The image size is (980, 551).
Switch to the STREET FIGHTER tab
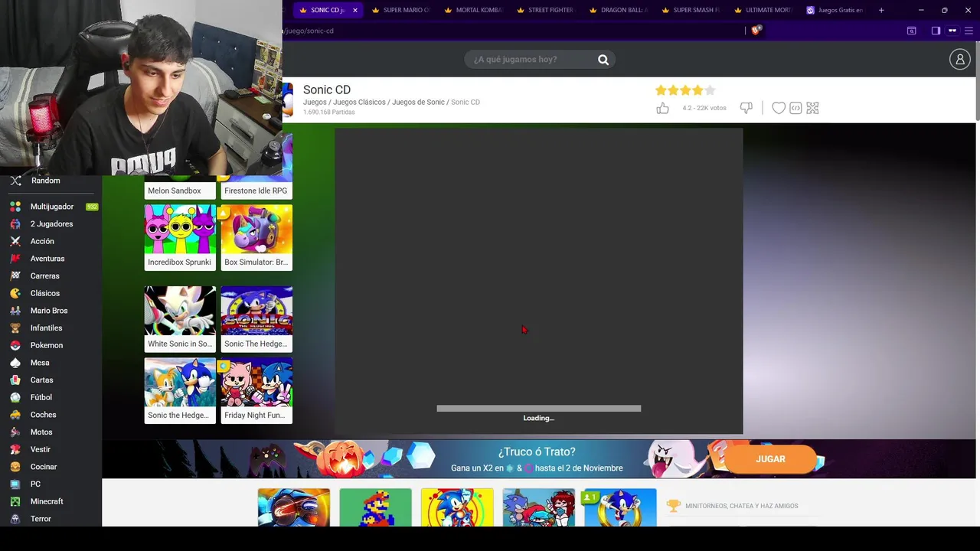click(546, 10)
